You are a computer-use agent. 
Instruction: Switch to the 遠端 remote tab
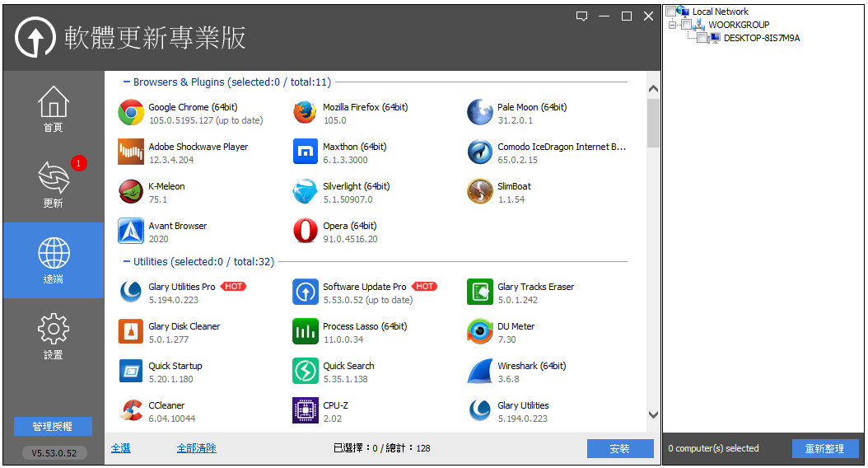click(x=54, y=260)
